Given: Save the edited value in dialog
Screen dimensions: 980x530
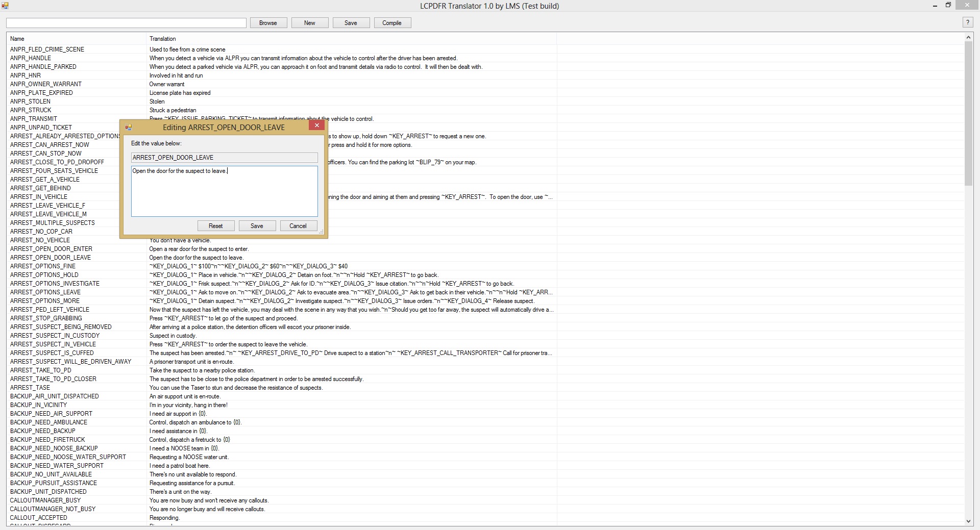Looking at the screenshot, I should click(x=257, y=226).
